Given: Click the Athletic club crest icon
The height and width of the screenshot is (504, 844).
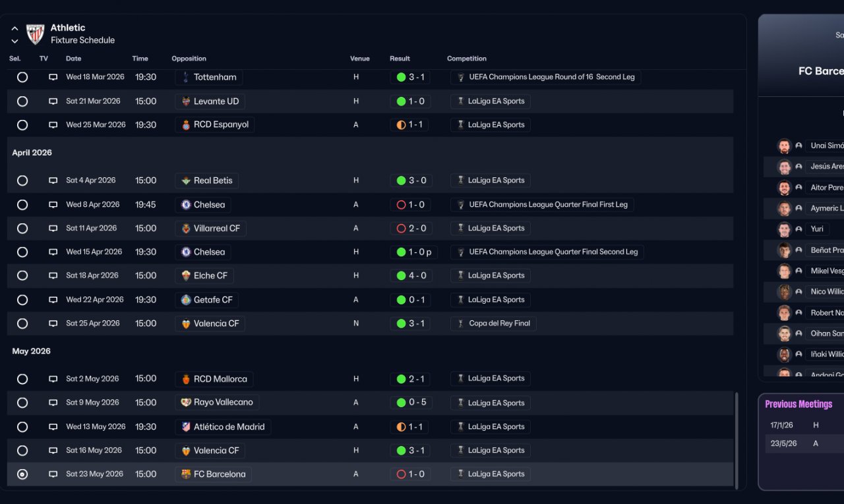Looking at the screenshot, I should [35, 34].
